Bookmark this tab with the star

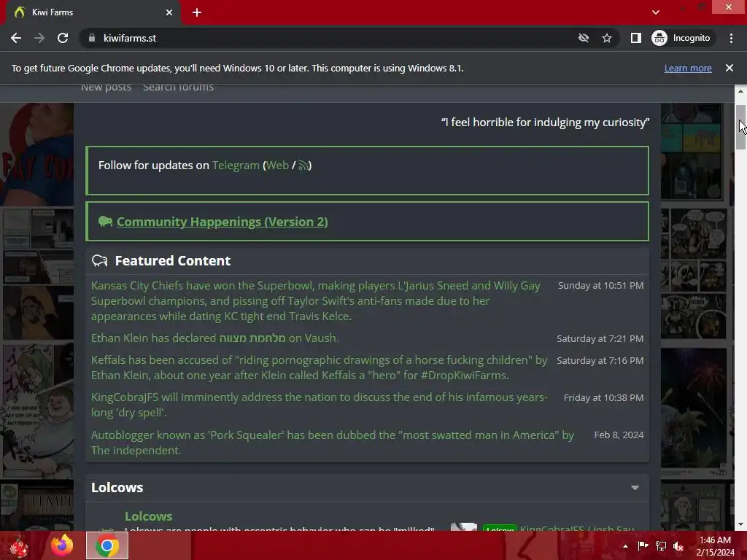(x=606, y=38)
